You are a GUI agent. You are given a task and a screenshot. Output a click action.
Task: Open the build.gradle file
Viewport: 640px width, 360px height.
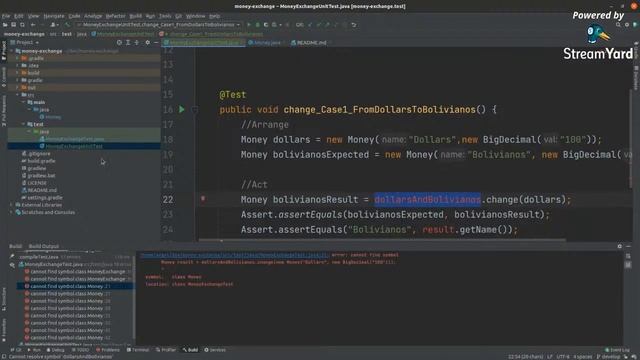[38, 161]
